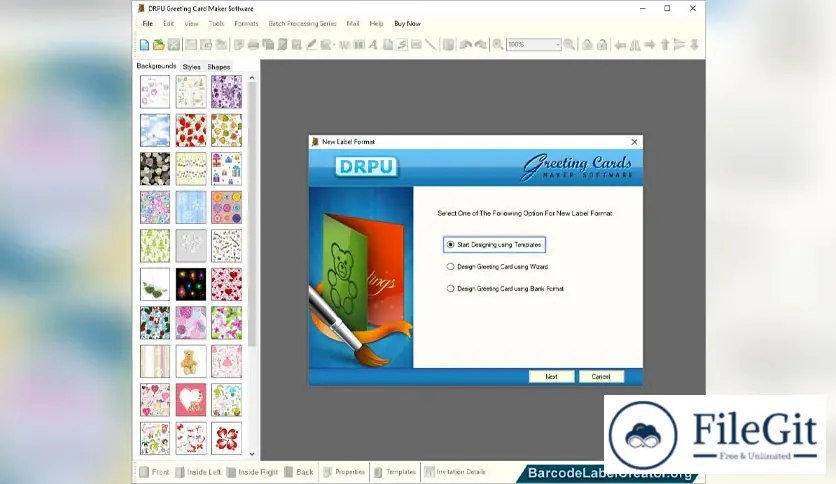Click the envelope mail toolbar icon
836x484 pixels.
[x=416, y=45]
